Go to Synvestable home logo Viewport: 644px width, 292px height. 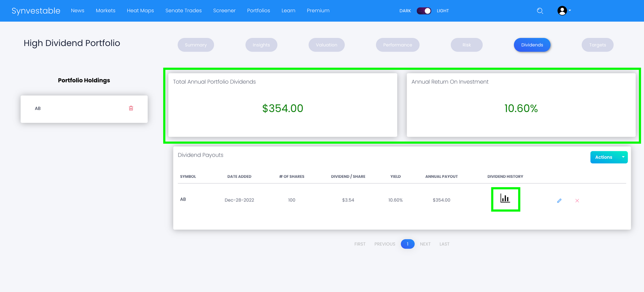[36, 11]
